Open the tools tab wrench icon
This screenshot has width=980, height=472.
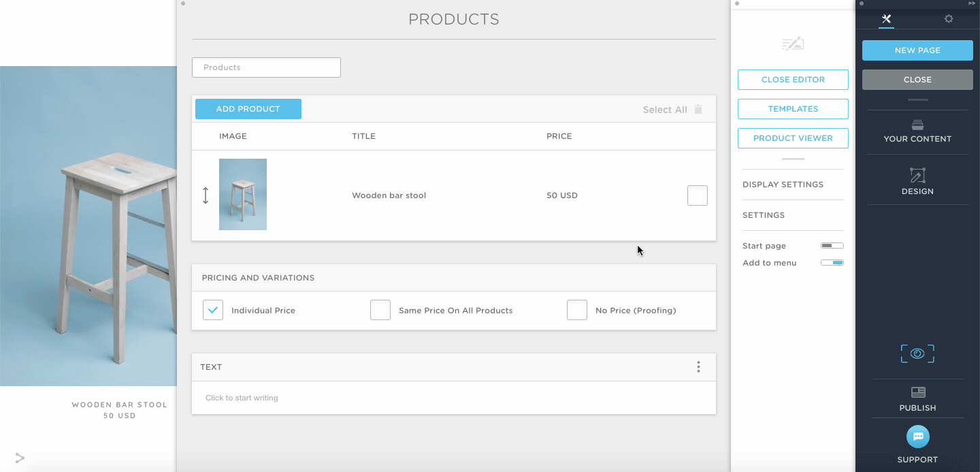point(886,19)
